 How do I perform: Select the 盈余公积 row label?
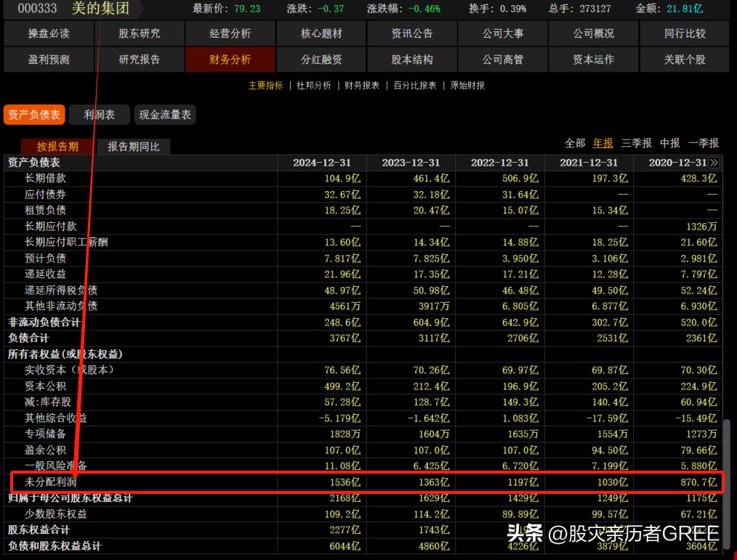[x=46, y=450]
